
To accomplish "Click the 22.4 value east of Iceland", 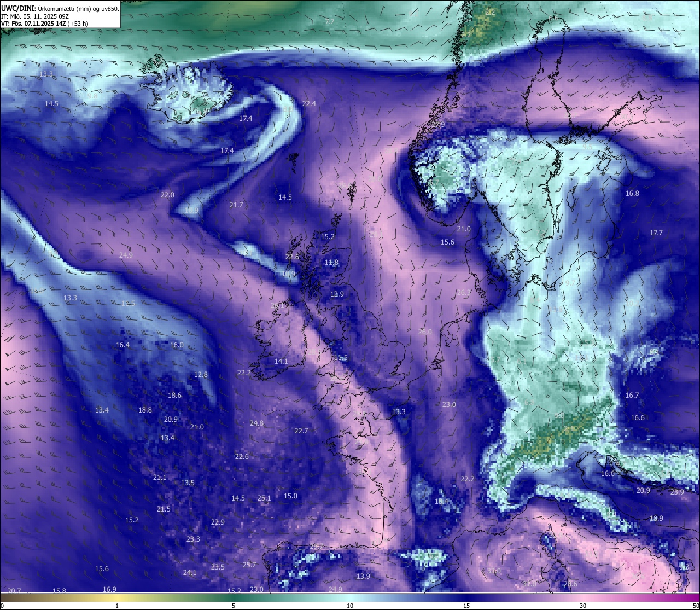I will 309,103.
